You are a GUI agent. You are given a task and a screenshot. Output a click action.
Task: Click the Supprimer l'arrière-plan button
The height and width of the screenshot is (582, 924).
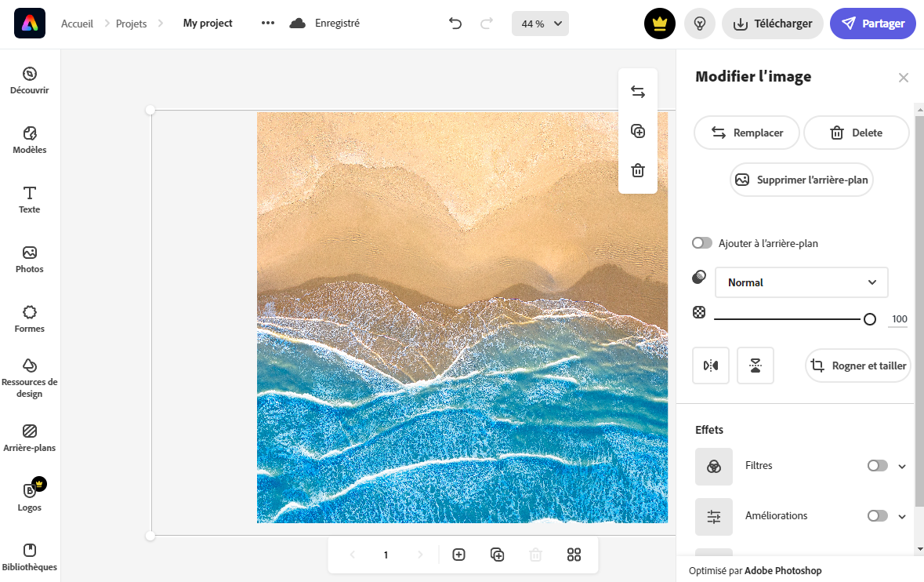point(801,180)
